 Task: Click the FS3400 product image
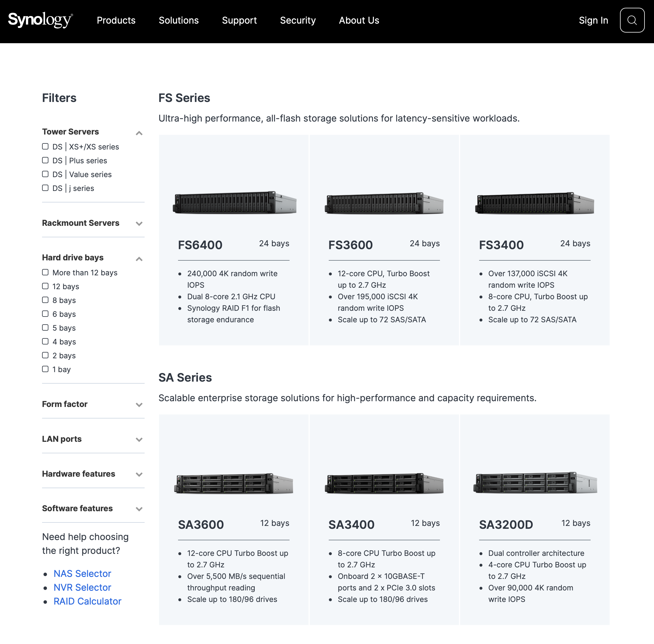[x=535, y=203]
